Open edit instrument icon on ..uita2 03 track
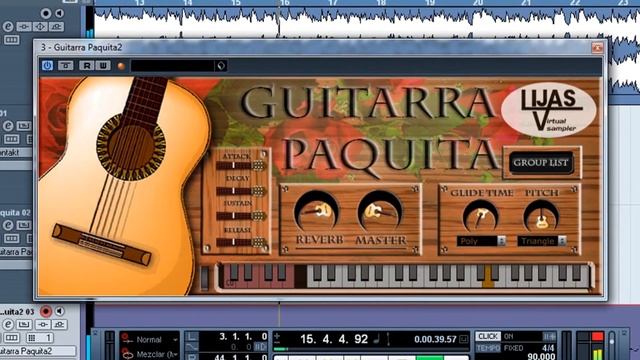The image size is (640, 360). (24, 324)
